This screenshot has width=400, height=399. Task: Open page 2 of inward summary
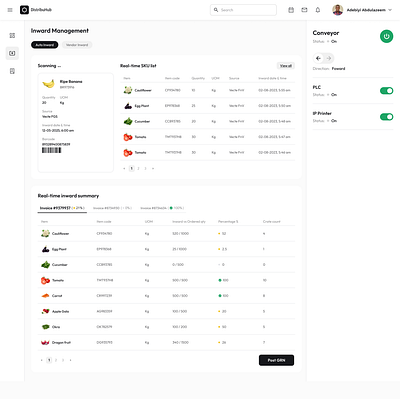pos(56,360)
